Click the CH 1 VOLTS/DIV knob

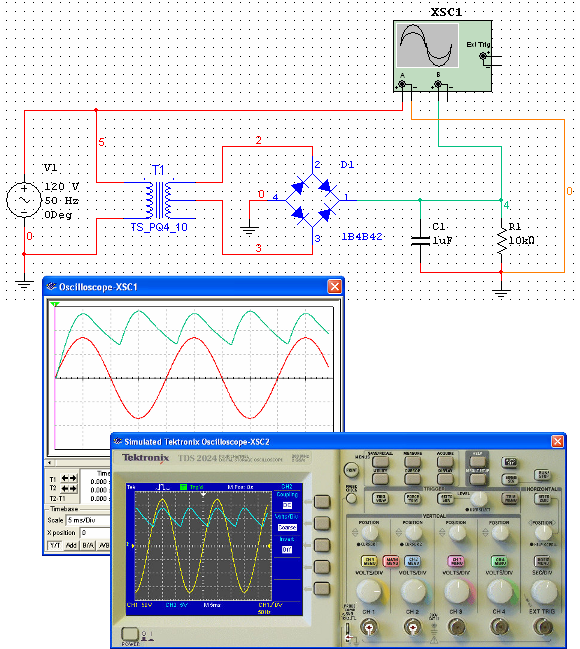369,591
